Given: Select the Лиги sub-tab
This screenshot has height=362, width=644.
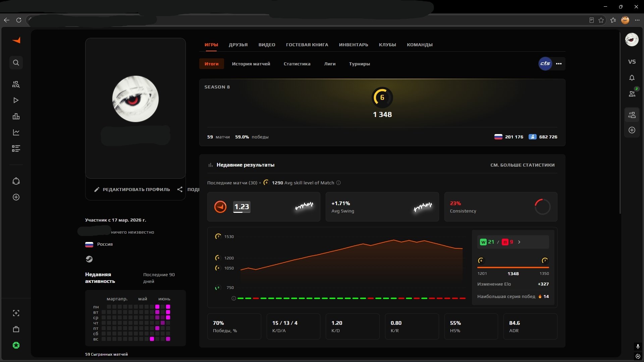Looking at the screenshot, I should 330,64.
